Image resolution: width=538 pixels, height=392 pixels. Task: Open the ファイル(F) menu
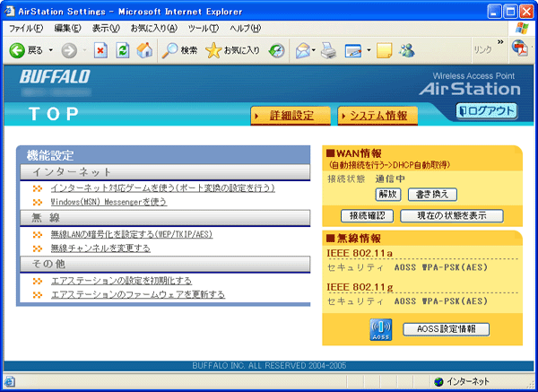26,29
